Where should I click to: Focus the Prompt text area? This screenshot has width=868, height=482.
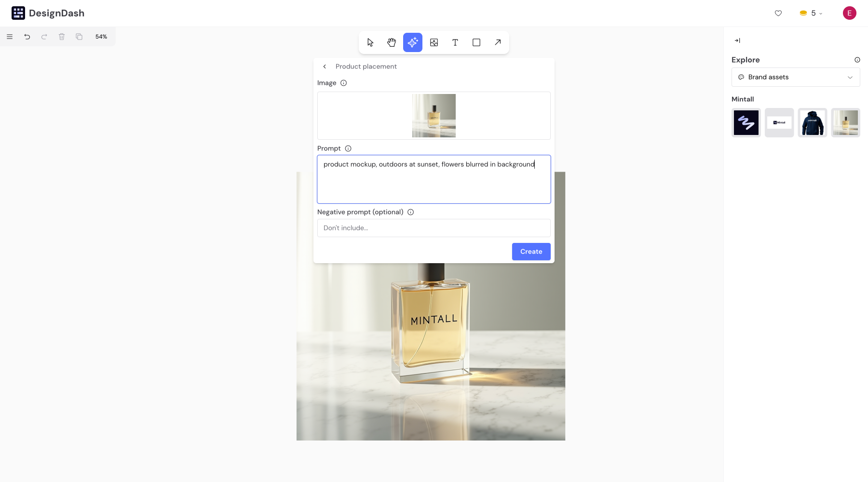pos(434,179)
